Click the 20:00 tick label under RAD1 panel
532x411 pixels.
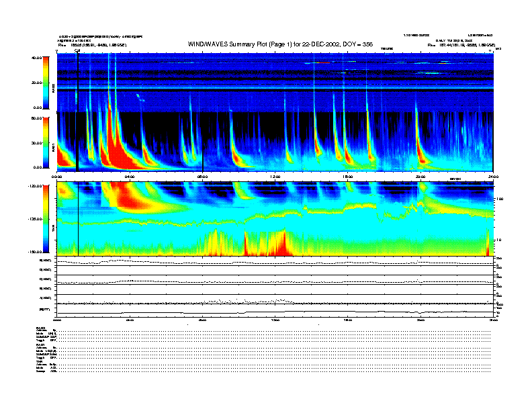(420, 177)
